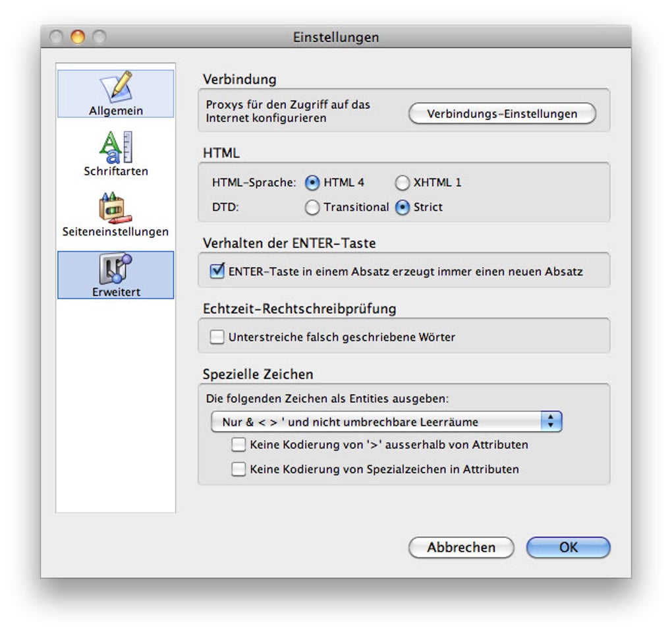The image size is (672, 634).
Task: Click the Abbrechen button
Action: [x=461, y=548]
